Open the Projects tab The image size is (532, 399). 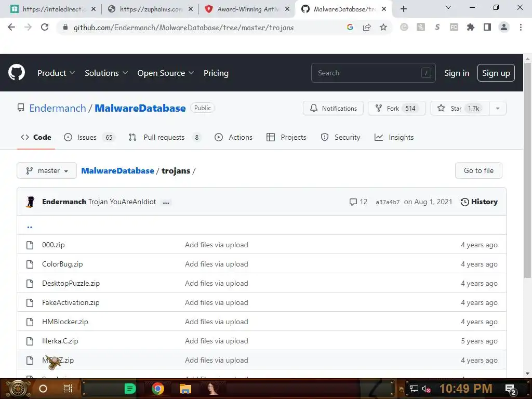(x=286, y=137)
